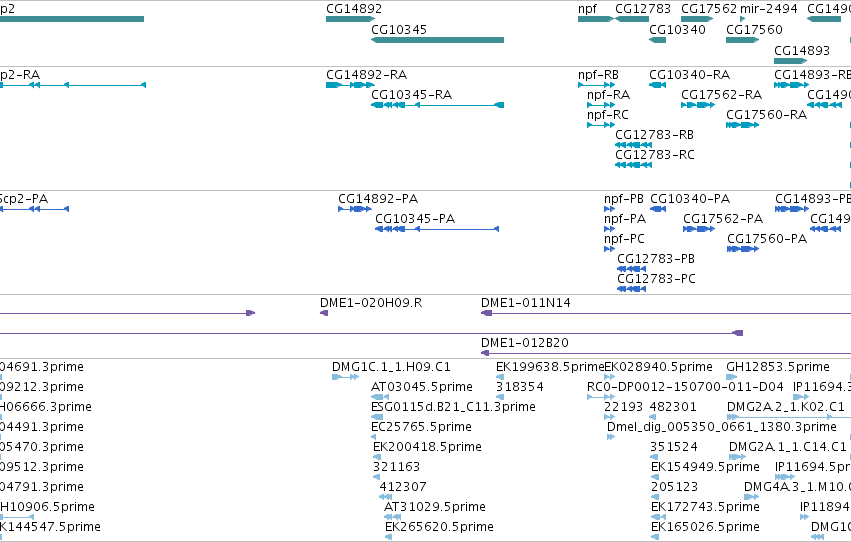Click the CG12783 gene label
Image resolution: width=851 pixels, height=542 pixels.
643,9
